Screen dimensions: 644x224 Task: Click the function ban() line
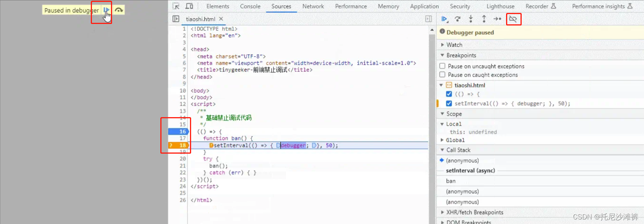coord(228,138)
